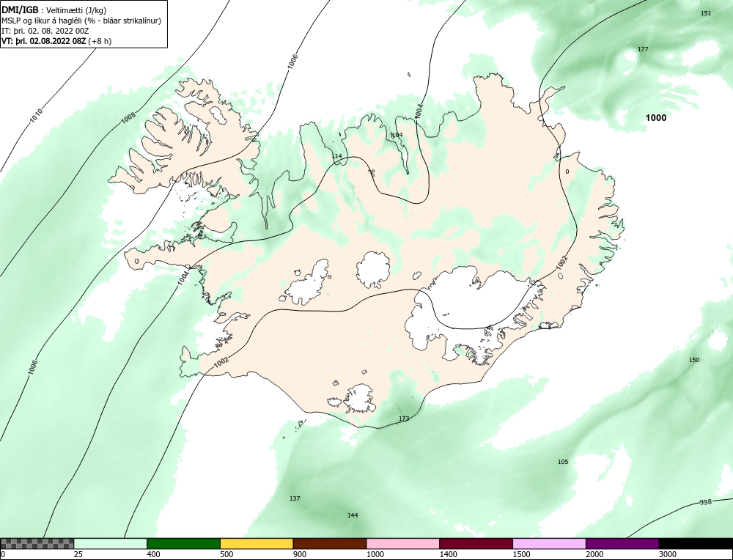Image resolution: width=733 pixels, height=560 pixels.
Task: Click the '500' legend tick label
Action: pos(226,554)
